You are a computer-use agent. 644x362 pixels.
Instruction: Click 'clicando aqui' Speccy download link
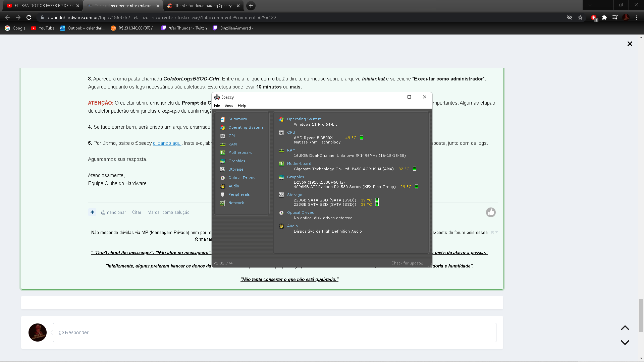[167, 143]
